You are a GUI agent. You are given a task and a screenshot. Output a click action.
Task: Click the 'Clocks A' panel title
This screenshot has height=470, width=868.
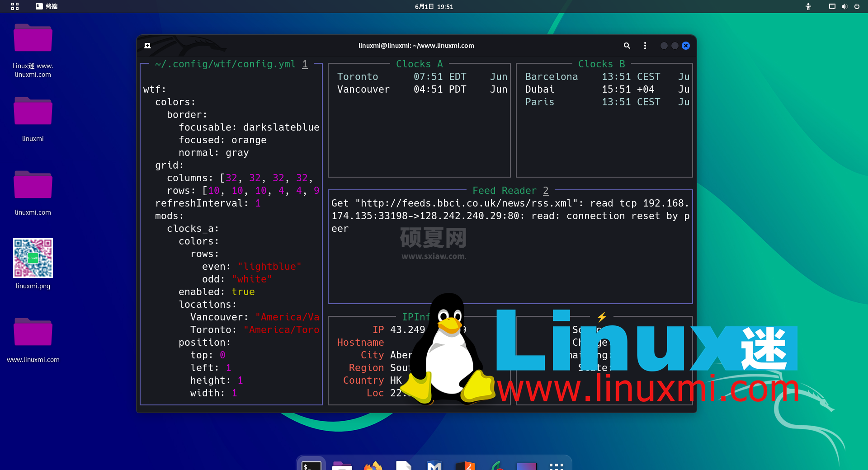(x=419, y=64)
